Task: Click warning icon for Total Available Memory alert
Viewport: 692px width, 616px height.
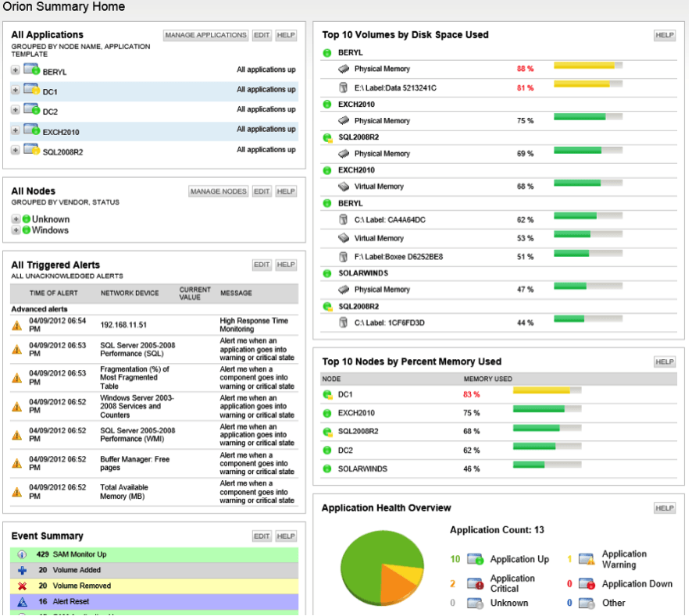Action: click(x=16, y=492)
